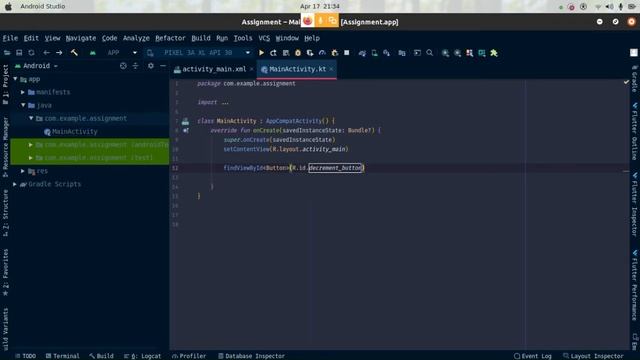This screenshot has width=640, height=360.
Task: Open the File menu
Action: click(10, 38)
